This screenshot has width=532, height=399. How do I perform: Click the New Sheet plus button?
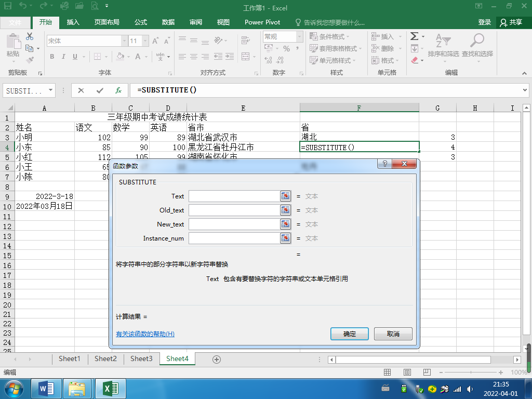(217, 360)
